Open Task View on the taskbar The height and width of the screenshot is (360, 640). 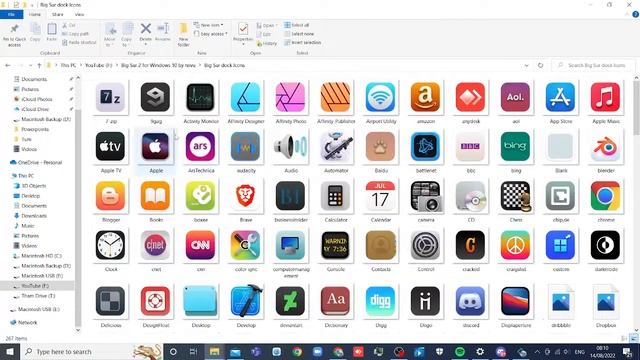pos(193,351)
